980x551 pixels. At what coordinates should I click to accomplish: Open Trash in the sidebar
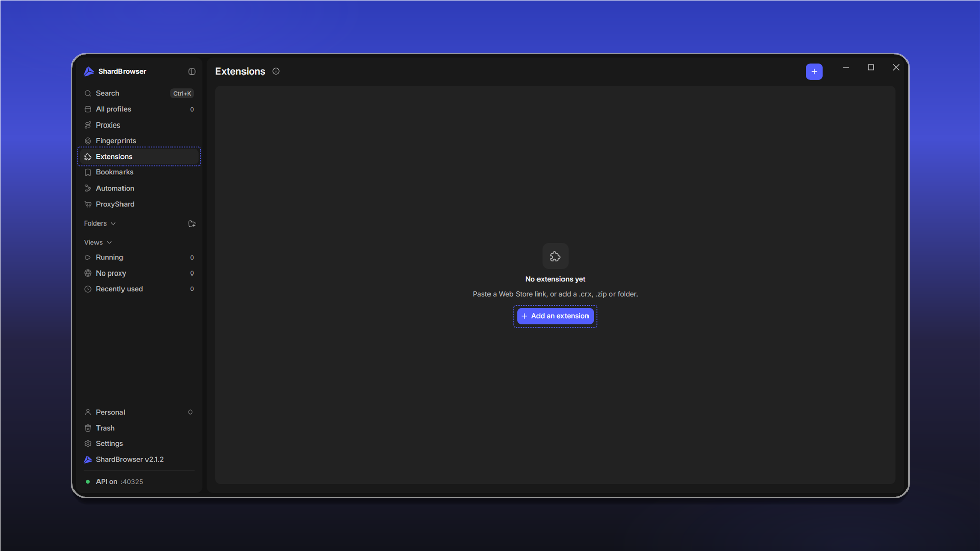coord(138,428)
